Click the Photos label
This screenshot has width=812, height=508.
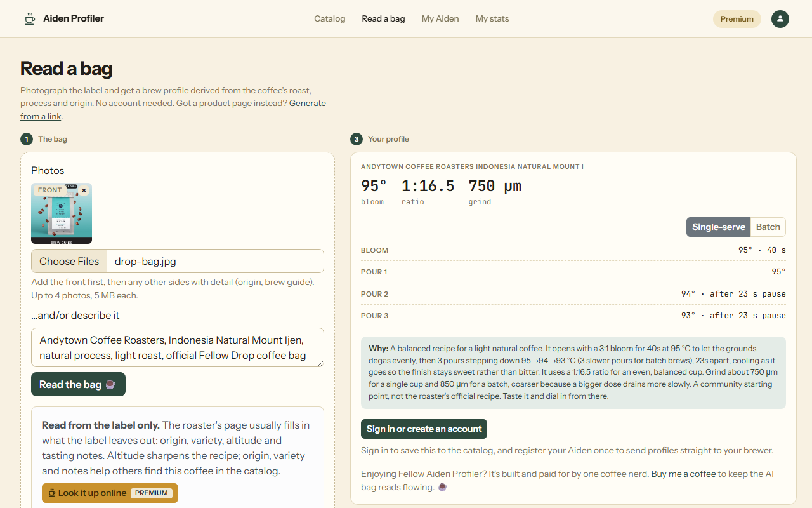click(x=48, y=170)
